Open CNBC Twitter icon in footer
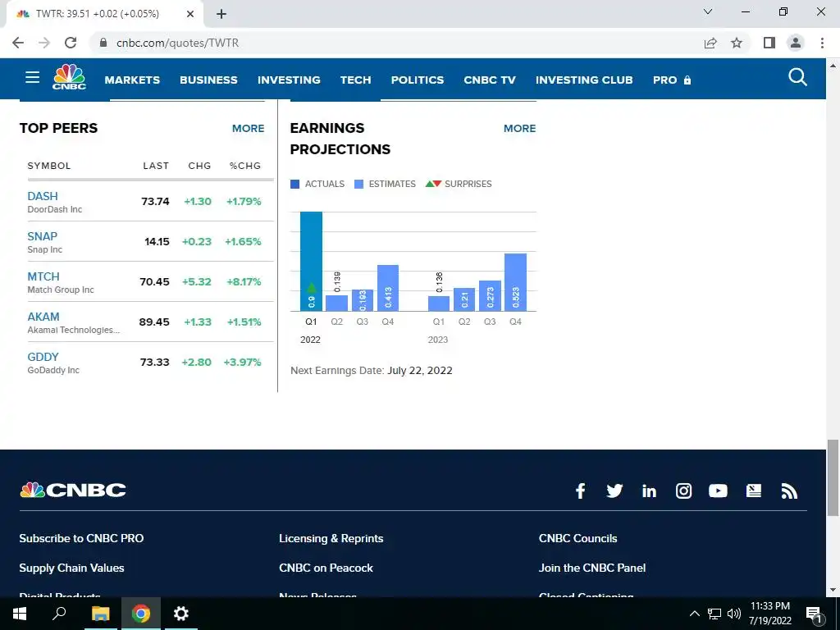Viewport: 840px width, 630px height. coord(614,491)
